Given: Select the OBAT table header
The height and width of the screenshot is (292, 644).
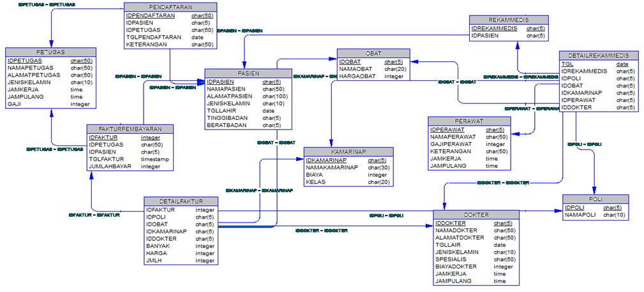Looking at the screenshot, I should pyautogui.click(x=373, y=54).
